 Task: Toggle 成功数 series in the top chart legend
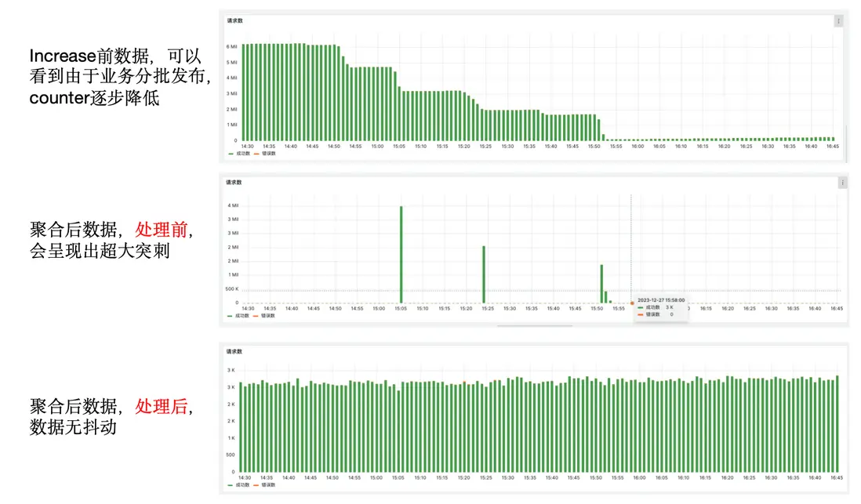click(x=239, y=154)
